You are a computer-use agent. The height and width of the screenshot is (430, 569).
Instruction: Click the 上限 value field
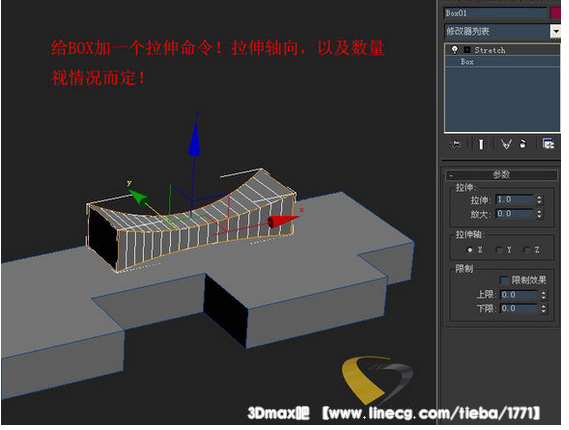click(519, 295)
